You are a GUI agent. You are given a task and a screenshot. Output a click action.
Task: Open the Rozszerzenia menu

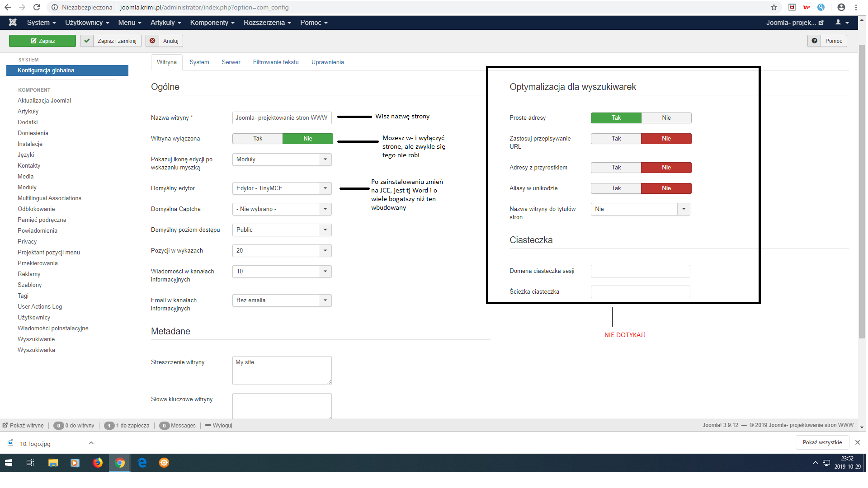tap(267, 23)
